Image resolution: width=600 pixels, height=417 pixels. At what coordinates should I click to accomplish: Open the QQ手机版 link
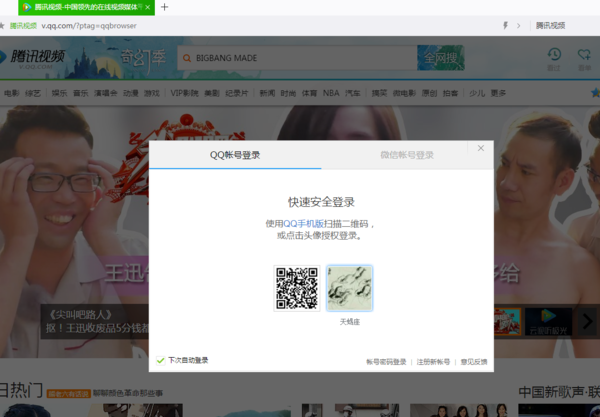[x=303, y=224]
